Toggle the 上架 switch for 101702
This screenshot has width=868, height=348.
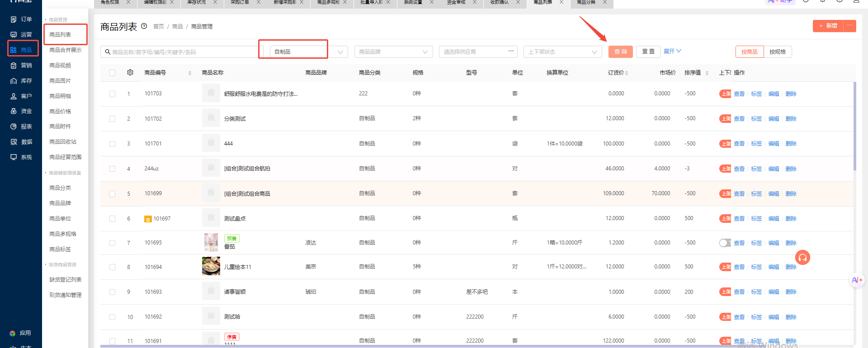click(725, 118)
